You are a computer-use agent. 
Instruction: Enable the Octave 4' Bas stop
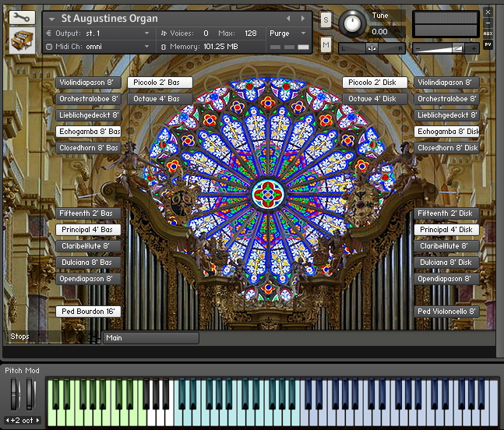coord(160,99)
